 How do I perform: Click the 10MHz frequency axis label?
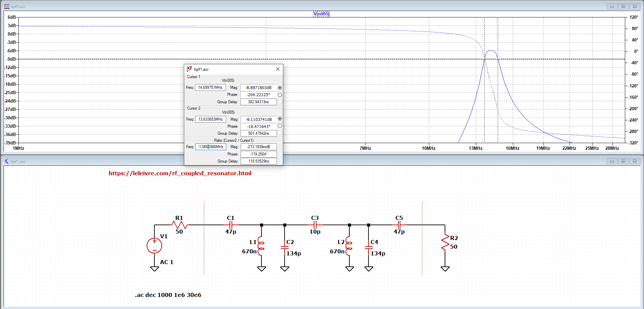(429, 148)
